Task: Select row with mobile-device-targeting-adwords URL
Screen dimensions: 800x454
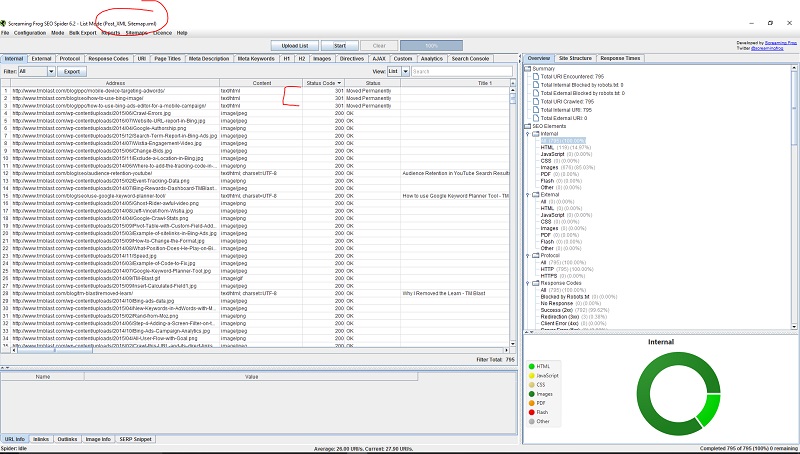Action: [255, 91]
